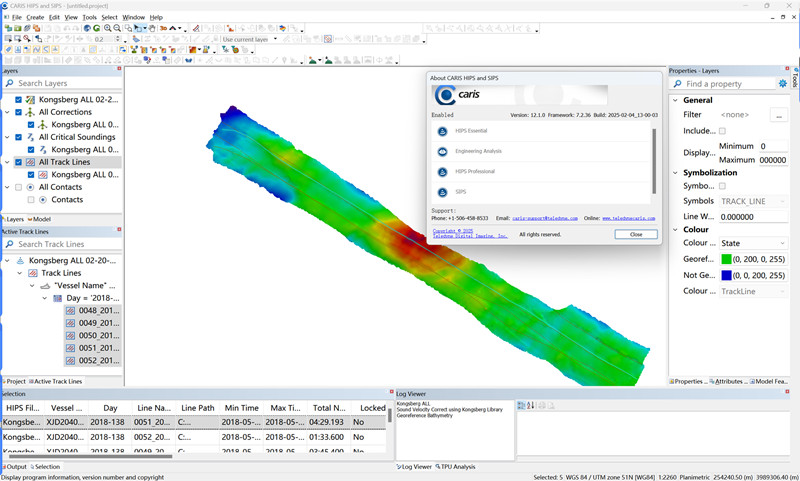Click the Properties - Layers panel pin icon
Image resolution: width=800 pixels, height=481 pixels.
point(787,68)
